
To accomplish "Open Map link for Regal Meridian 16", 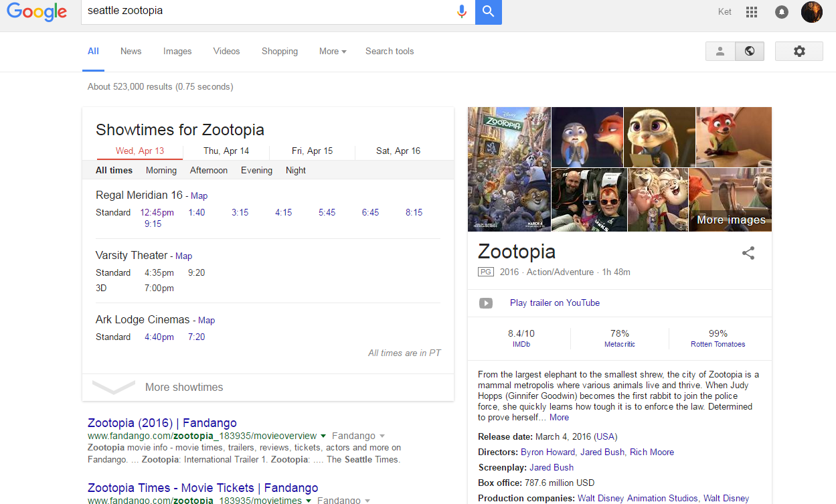I will click(199, 196).
